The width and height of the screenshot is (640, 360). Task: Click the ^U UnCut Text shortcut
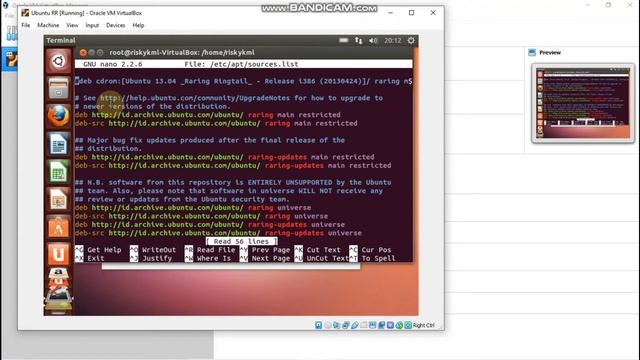pos(322,258)
